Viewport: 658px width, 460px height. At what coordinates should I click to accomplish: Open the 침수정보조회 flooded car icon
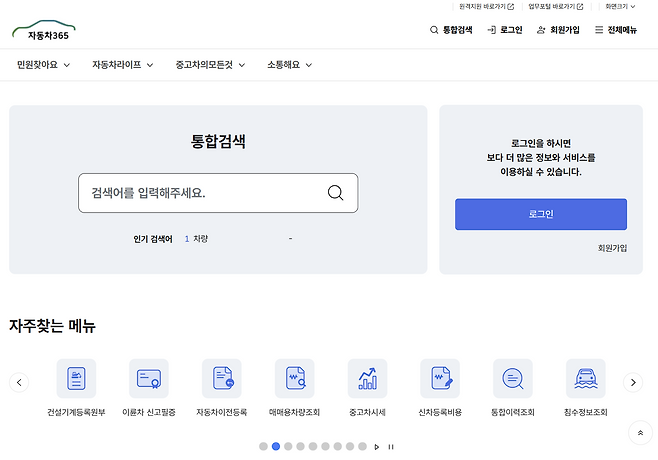coord(586,379)
